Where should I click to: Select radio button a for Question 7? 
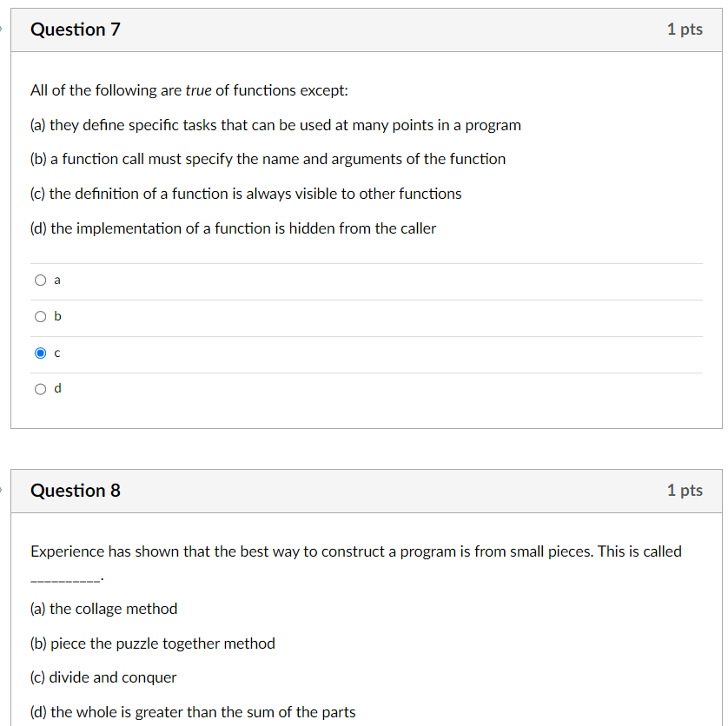pyautogui.click(x=40, y=280)
